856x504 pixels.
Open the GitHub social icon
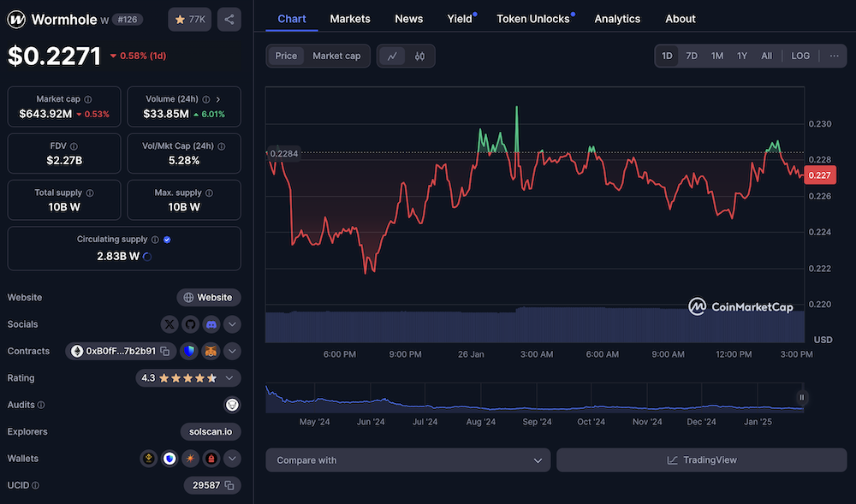coord(190,324)
